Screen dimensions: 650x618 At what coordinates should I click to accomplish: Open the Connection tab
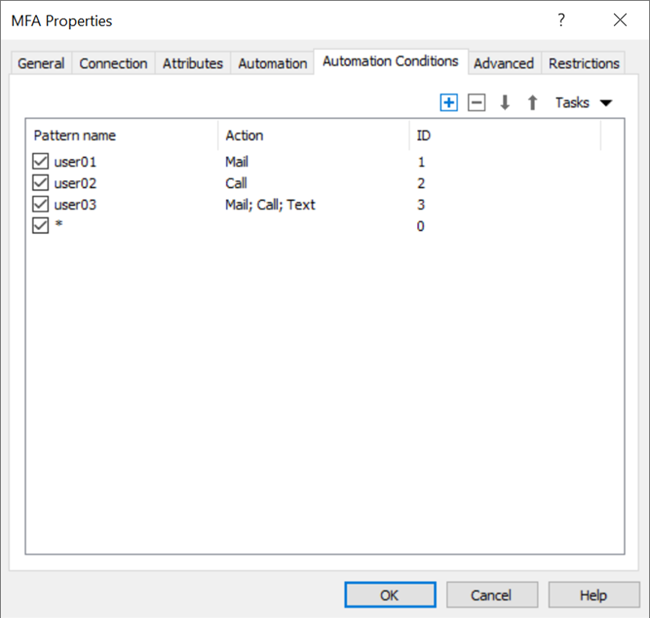coord(113,63)
